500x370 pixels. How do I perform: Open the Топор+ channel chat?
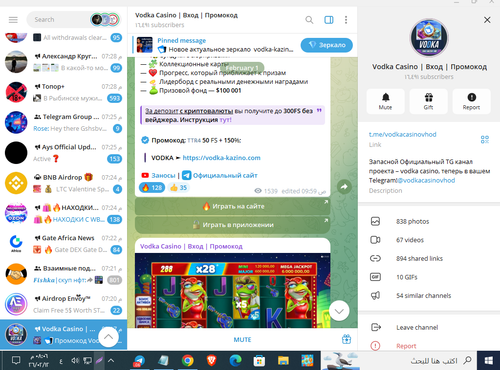[x=63, y=92]
